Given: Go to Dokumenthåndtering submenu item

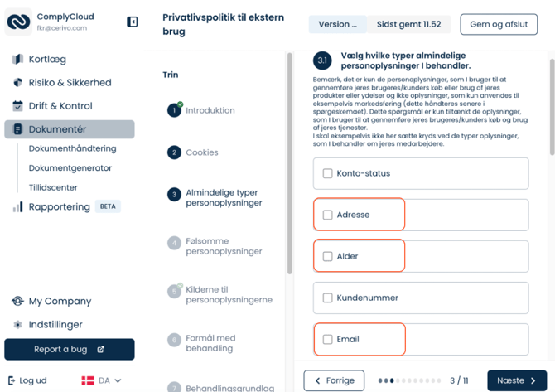Looking at the screenshot, I should (x=72, y=149).
